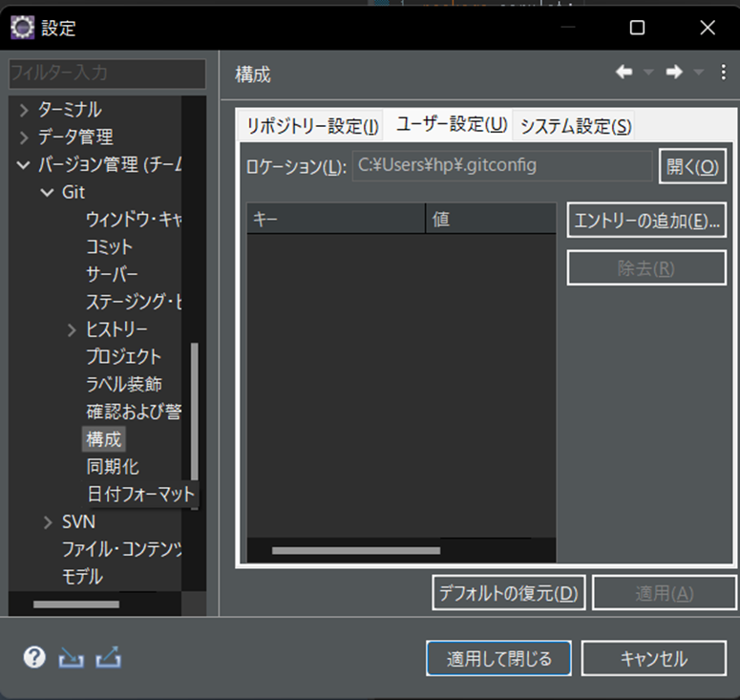Select 同期化 under Git
This screenshot has width=740, height=700.
tap(113, 466)
